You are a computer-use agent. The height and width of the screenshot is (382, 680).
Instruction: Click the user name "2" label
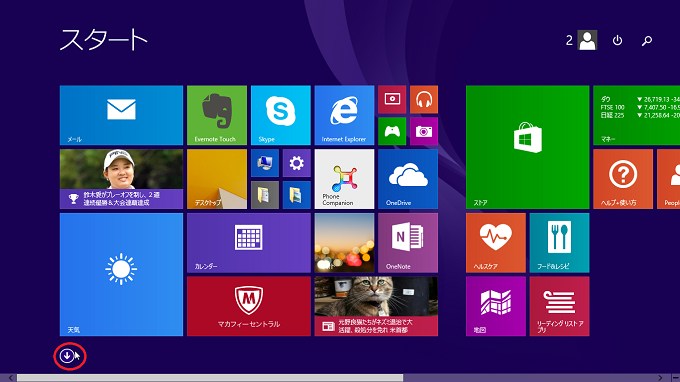pyautogui.click(x=569, y=40)
